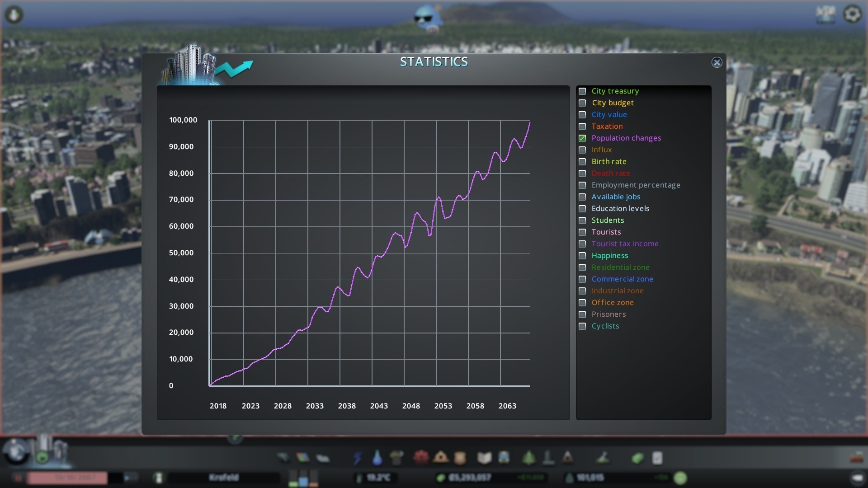Close the Statistics panel

click(717, 63)
